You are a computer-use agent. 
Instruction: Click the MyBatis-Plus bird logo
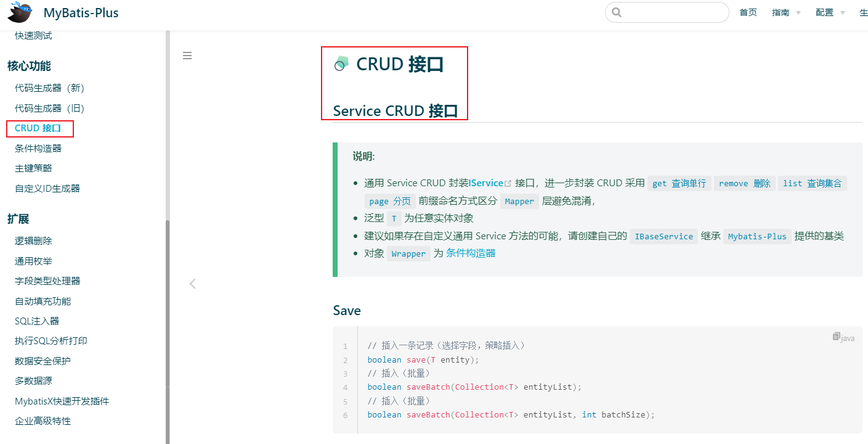coord(20,12)
